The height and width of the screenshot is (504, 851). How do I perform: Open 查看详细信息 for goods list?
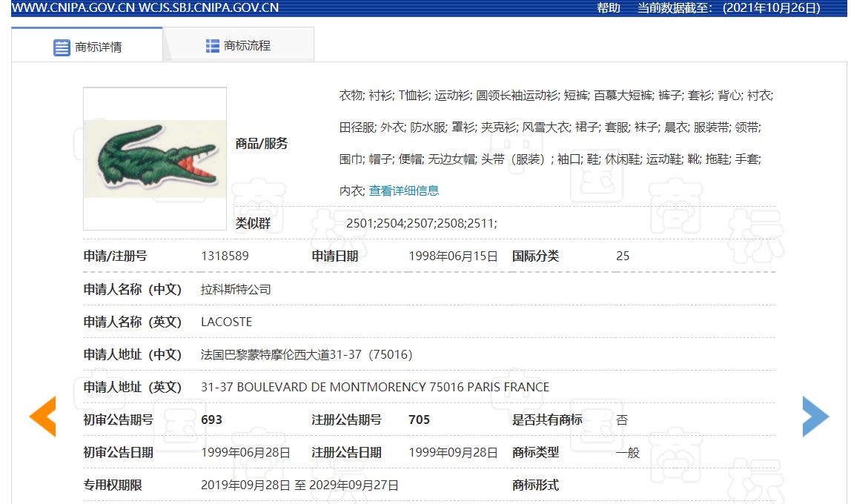pyautogui.click(x=403, y=190)
